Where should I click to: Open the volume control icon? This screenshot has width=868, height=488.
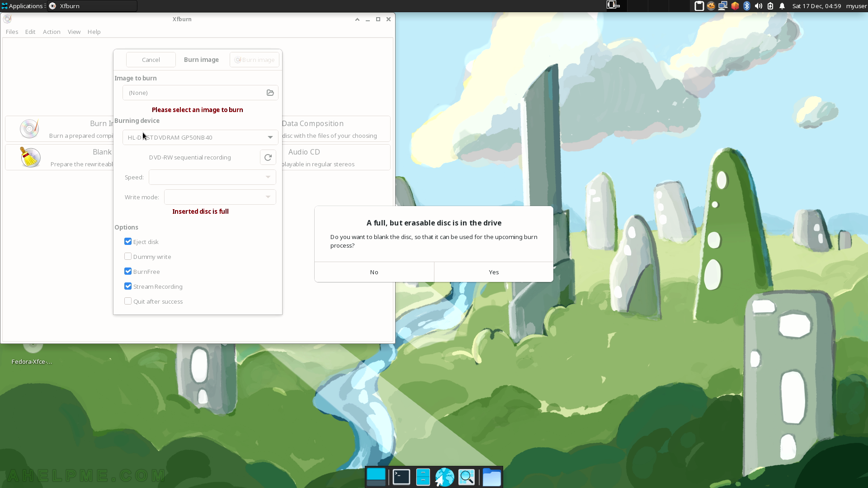759,6
